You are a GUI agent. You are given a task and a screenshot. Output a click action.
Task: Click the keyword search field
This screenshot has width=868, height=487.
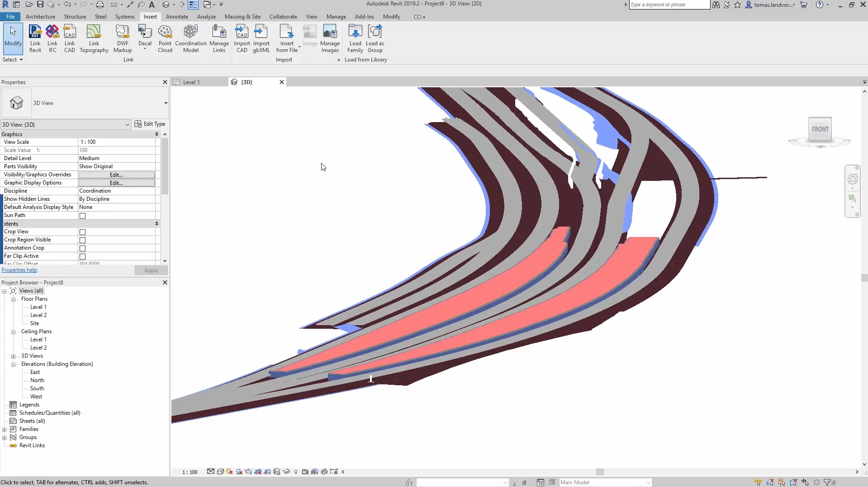669,5
